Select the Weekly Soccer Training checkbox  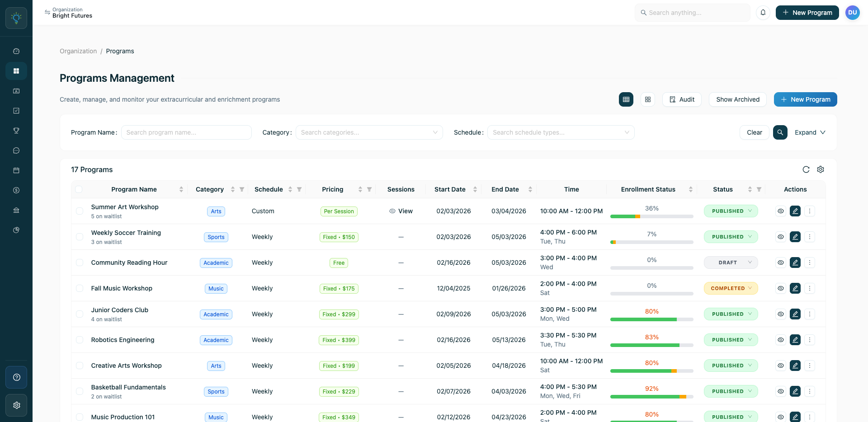click(x=80, y=237)
